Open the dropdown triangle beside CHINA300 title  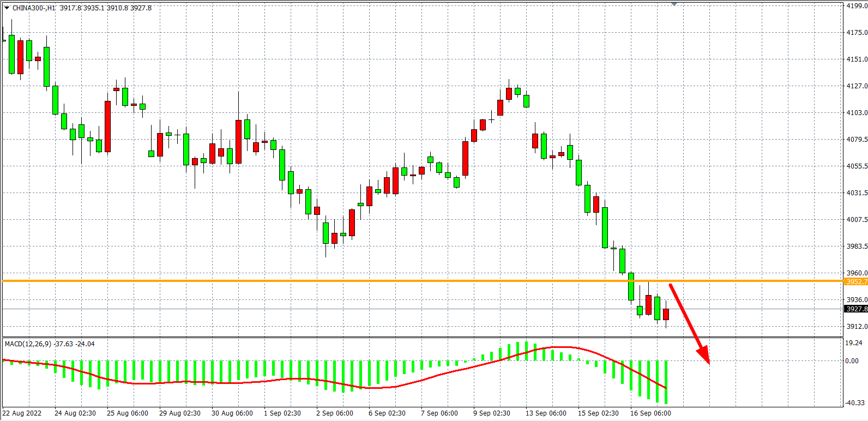[7, 8]
